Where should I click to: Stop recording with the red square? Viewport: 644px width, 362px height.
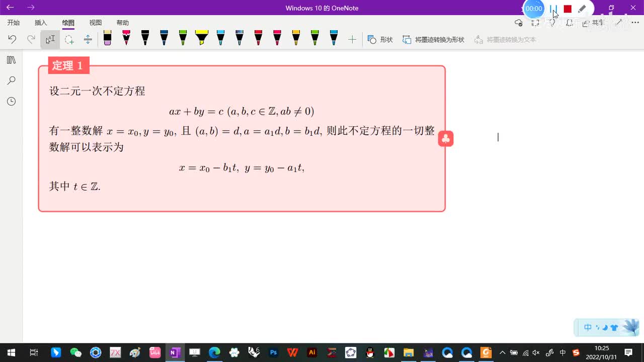[568, 9]
